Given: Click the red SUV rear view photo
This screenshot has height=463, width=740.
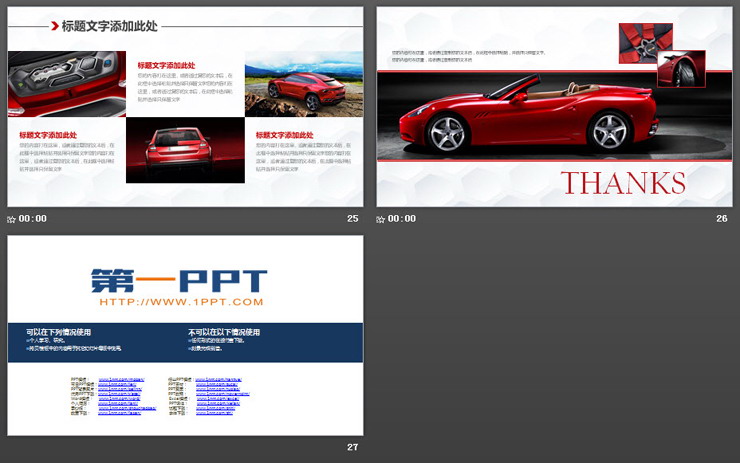Looking at the screenshot, I should tap(185, 151).
